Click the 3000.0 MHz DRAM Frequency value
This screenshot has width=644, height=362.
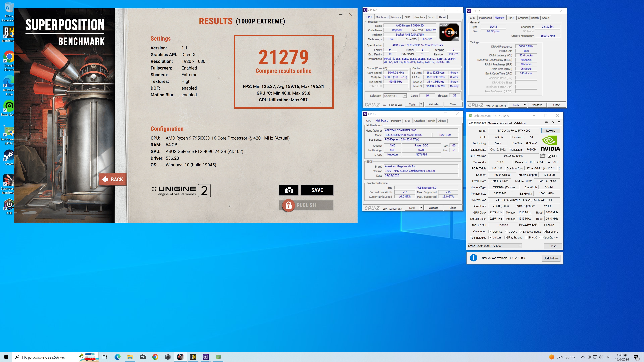[x=526, y=46]
